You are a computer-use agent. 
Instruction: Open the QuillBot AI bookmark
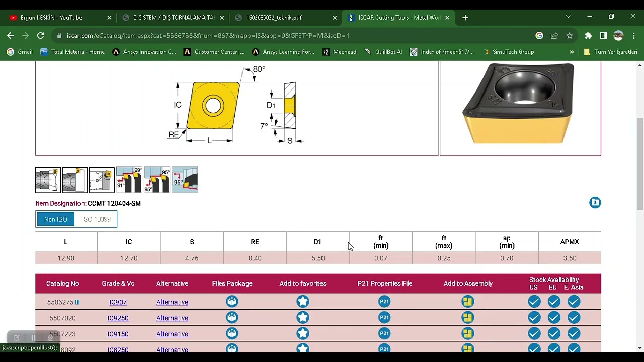point(383,52)
